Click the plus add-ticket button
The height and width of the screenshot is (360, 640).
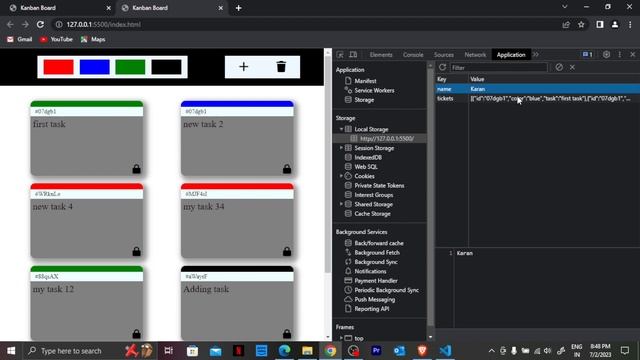243,67
